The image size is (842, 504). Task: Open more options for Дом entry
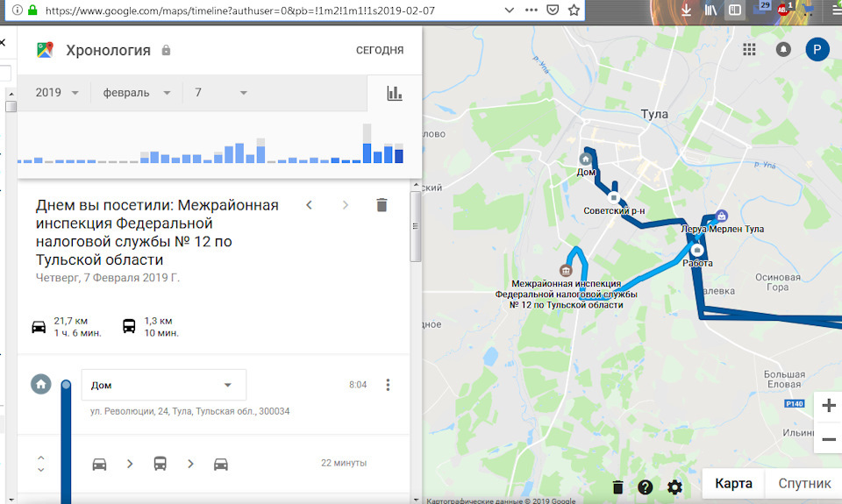[x=388, y=385]
